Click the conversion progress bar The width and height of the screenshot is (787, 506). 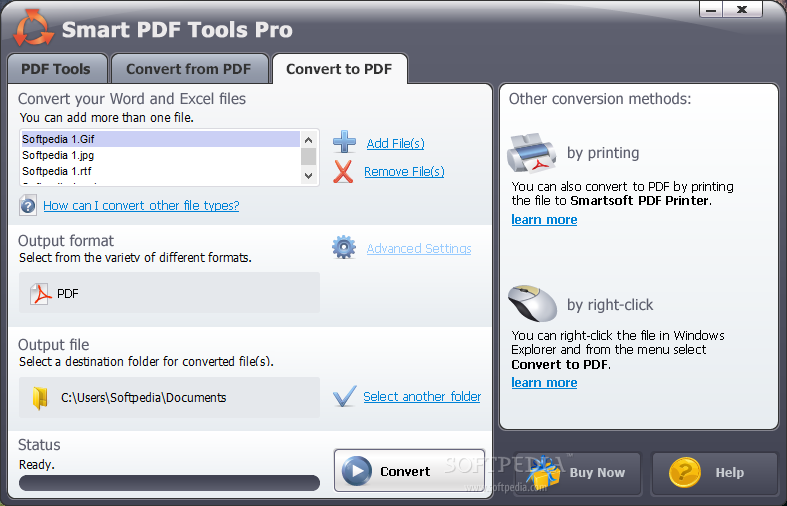point(170,483)
